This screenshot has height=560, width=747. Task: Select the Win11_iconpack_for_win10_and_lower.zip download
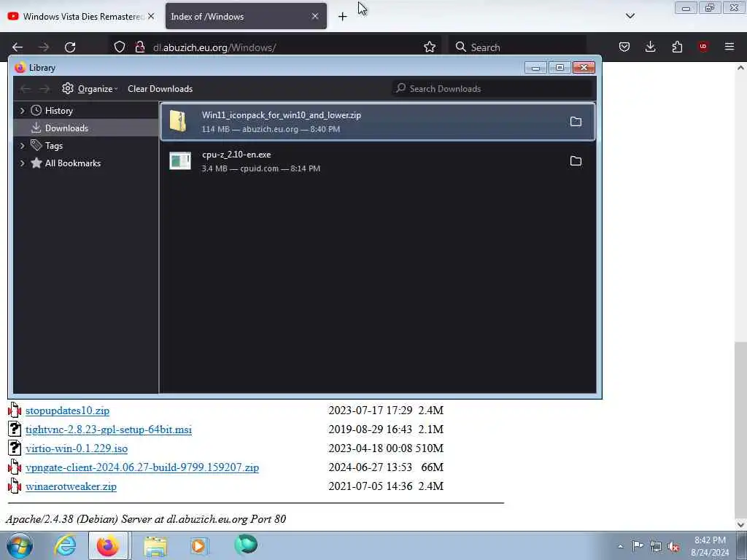coord(377,122)
